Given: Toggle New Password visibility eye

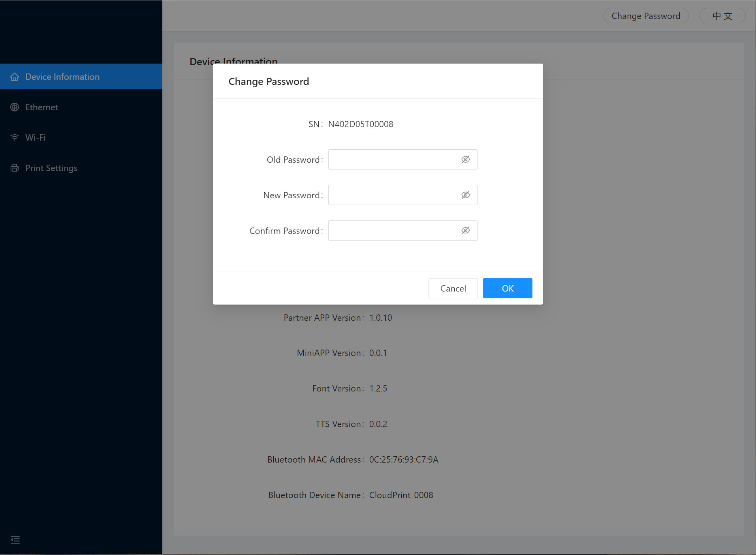Looking at the screenshot, I should tap(465, 195).
